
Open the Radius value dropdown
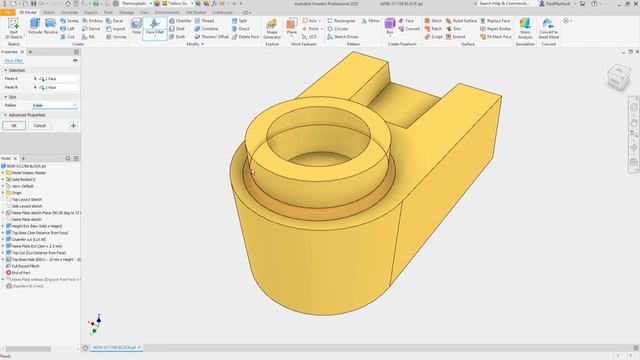click(x=74, y=105)
